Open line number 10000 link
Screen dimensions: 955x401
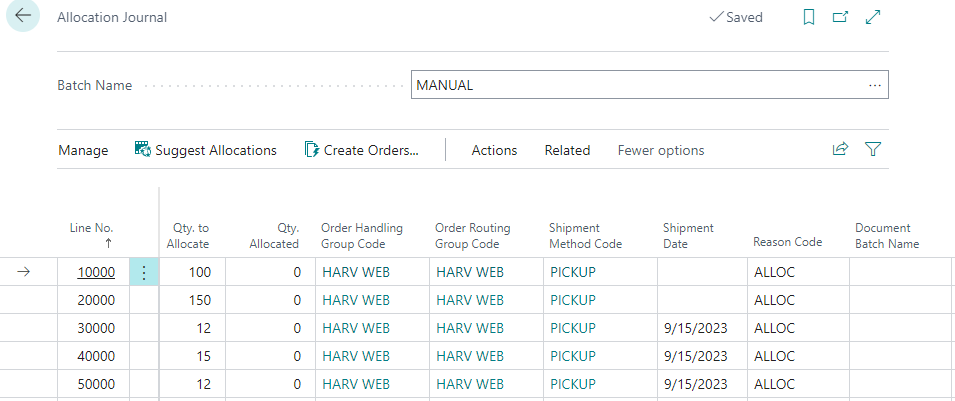tap(98, 272)
